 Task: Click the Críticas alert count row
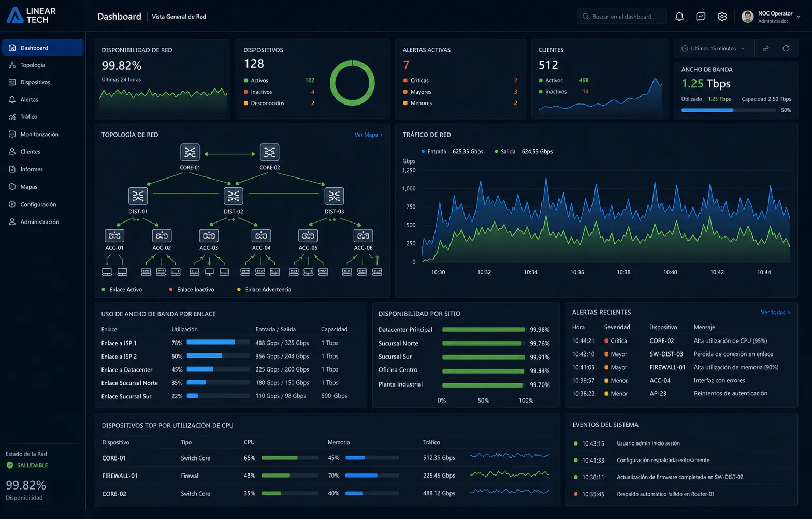pyautogui.click(x=460, y=80)
